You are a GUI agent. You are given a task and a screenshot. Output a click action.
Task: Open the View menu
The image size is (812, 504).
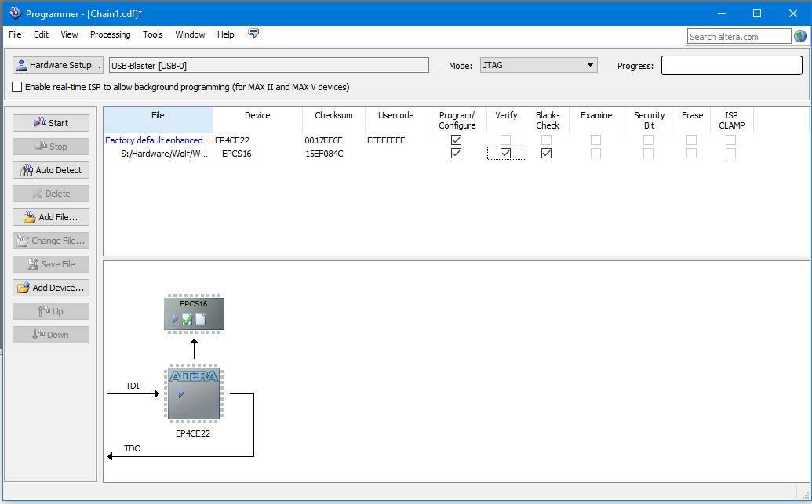tap(69, 34)
